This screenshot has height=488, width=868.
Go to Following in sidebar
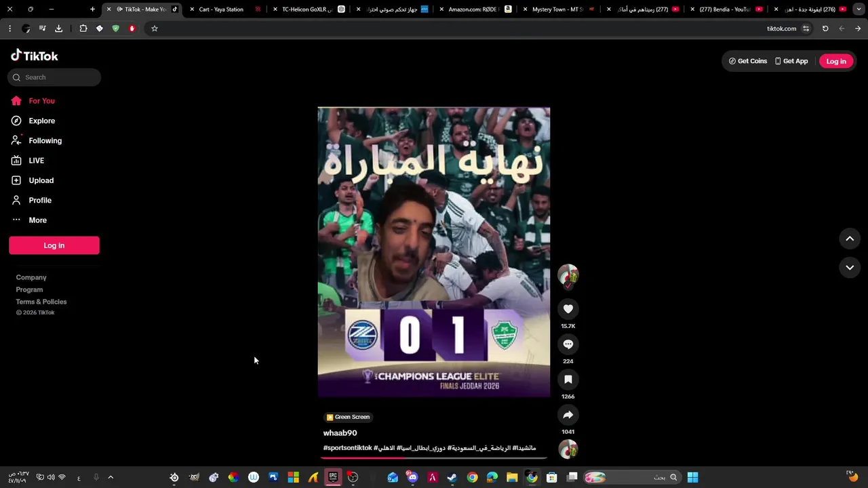pos(36,140)
